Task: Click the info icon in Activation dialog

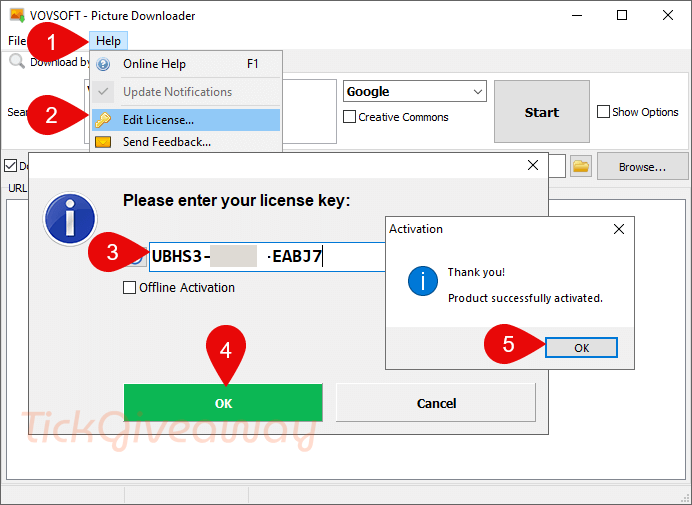Action: [x=423, y=281]
